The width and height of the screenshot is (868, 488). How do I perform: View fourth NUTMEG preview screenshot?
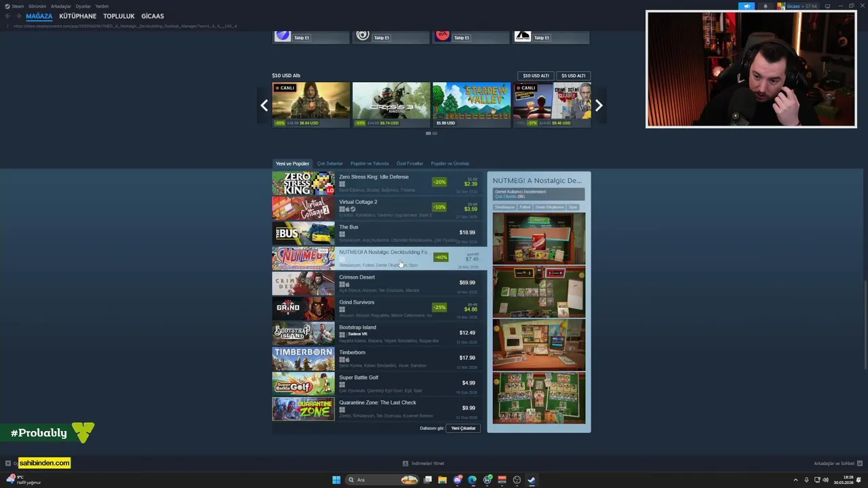(x=539, y=398)
